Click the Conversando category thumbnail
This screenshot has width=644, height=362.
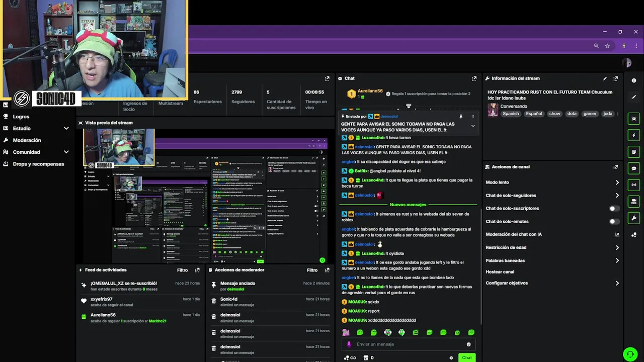[x=493, y=110]
